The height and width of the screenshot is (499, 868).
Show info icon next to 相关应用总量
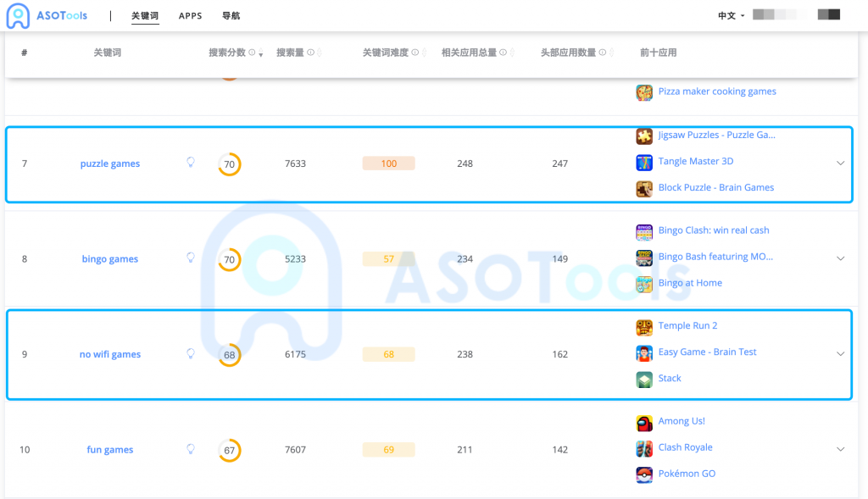tap(504, 53)
